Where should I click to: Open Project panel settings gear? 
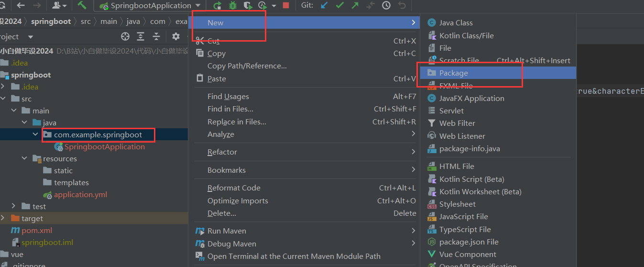point(175,36)
